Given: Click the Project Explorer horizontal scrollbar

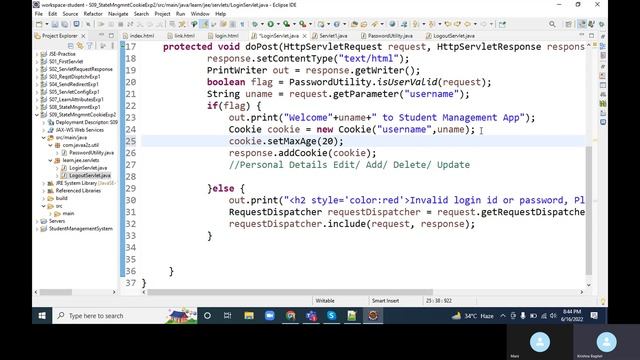Looking at the screenshot, I should tap(56, 292).
